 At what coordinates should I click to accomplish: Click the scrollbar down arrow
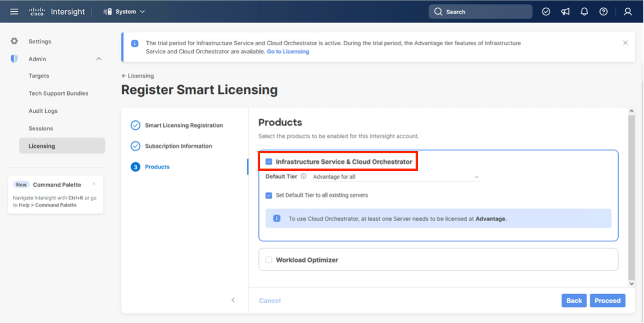[x=632, y=284]
